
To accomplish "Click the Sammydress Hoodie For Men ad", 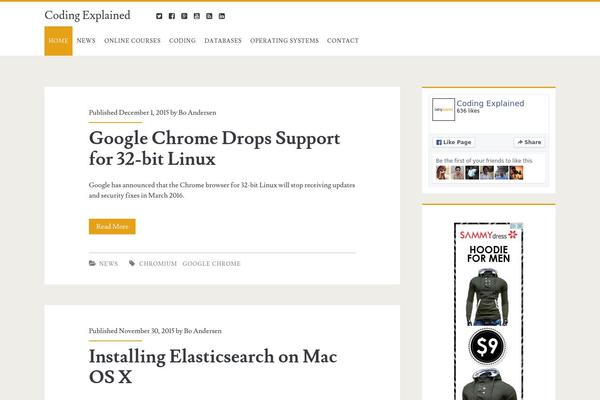I will point(488,311).
